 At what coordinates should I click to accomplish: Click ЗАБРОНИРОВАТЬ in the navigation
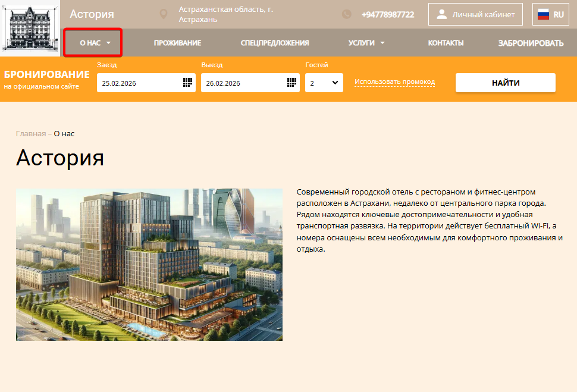coord(531,43)
